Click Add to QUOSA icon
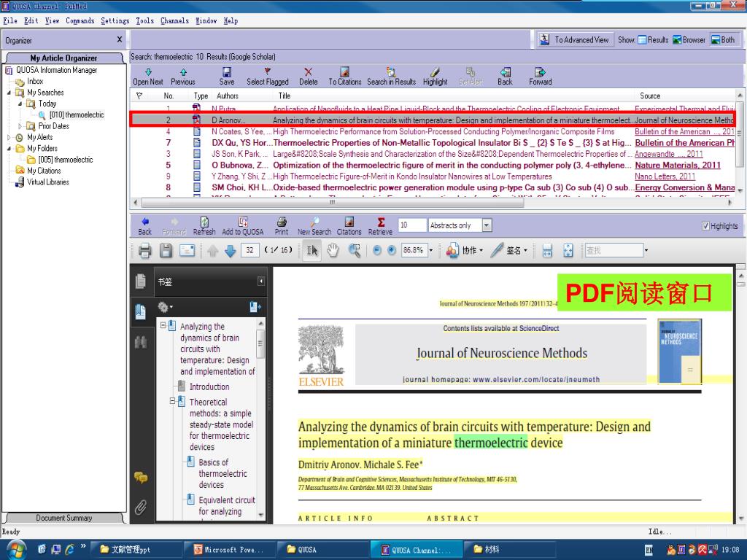Viewport: 747px width, 560px height. point(242,222)
